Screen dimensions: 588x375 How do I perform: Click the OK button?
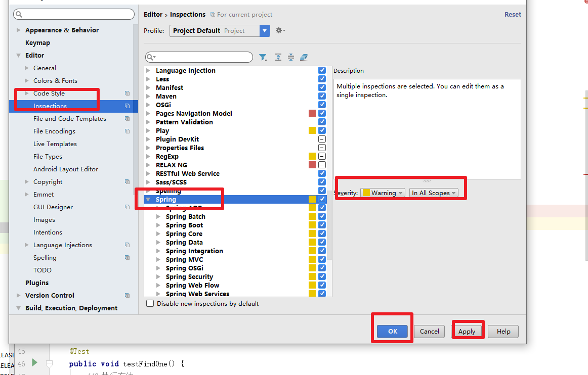[393, 331]
